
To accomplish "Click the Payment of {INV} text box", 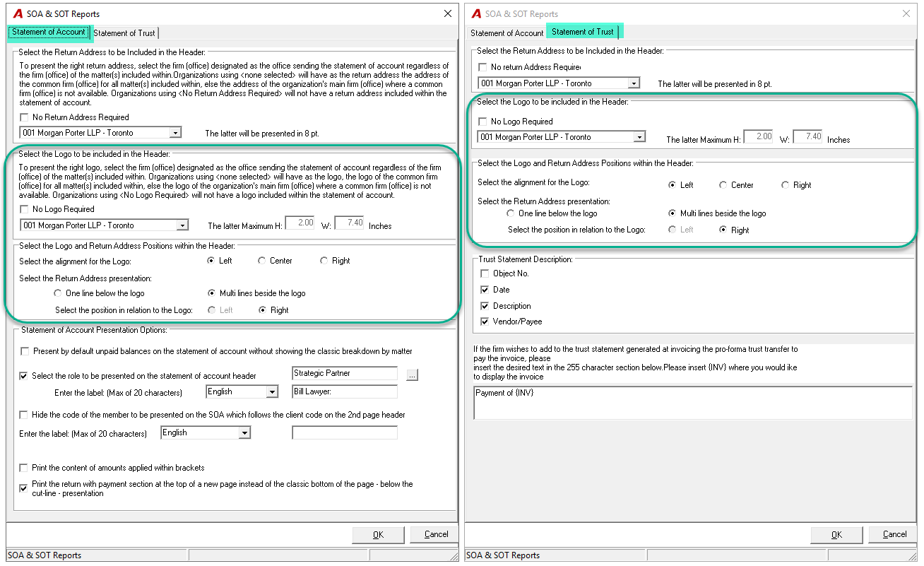I will pos(693,402).
